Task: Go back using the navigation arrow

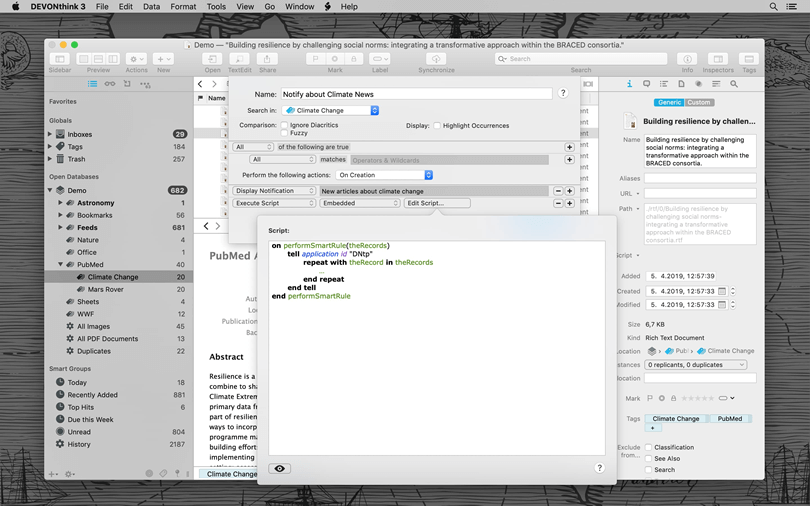Action: (x=200, y=84)
